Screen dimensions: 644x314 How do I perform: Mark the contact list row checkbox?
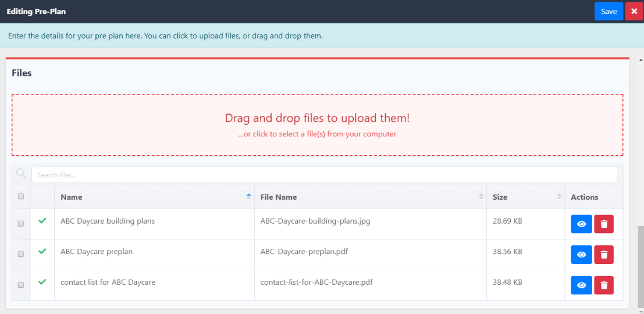tap(21, 285)
